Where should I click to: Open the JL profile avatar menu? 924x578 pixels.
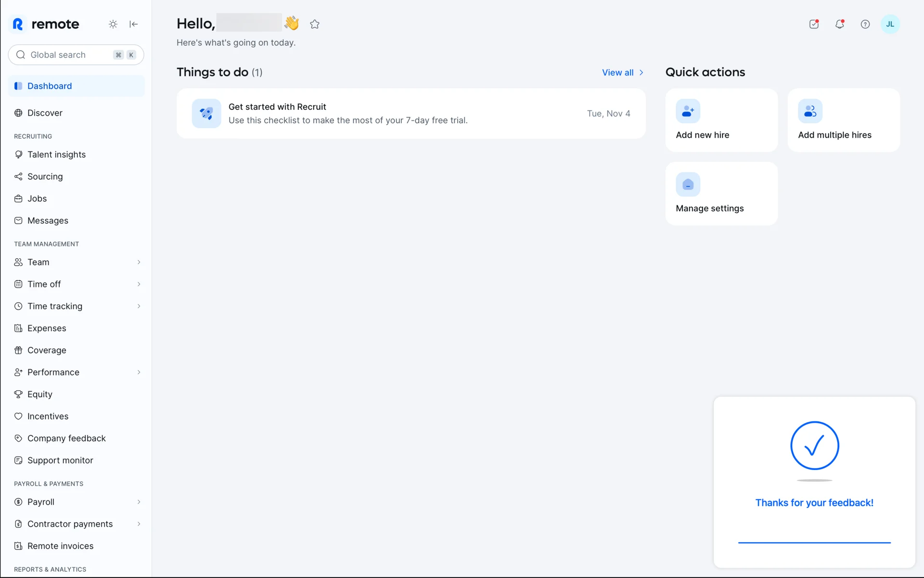pos(890,24)
